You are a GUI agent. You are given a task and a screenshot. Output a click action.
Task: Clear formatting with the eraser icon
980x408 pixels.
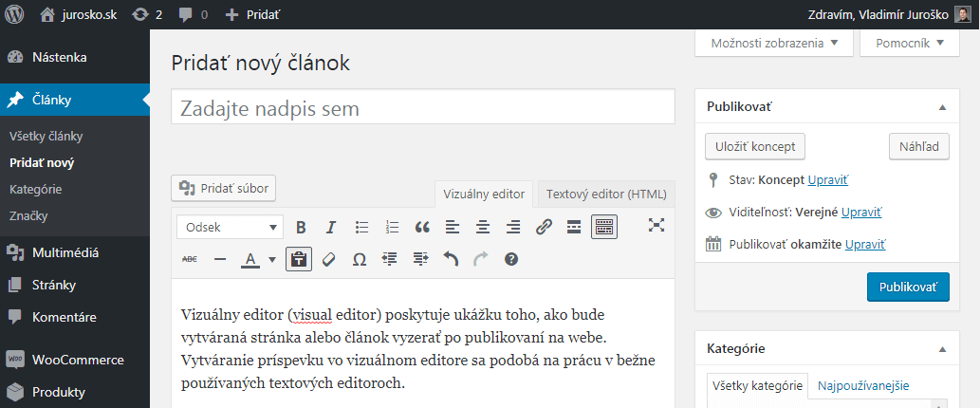click(x=329, y=259)
